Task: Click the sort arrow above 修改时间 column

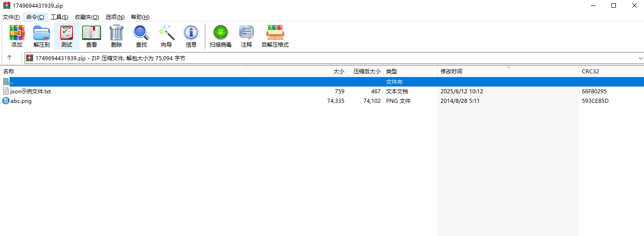Action: pyautogui.click(x=508, y=67)
